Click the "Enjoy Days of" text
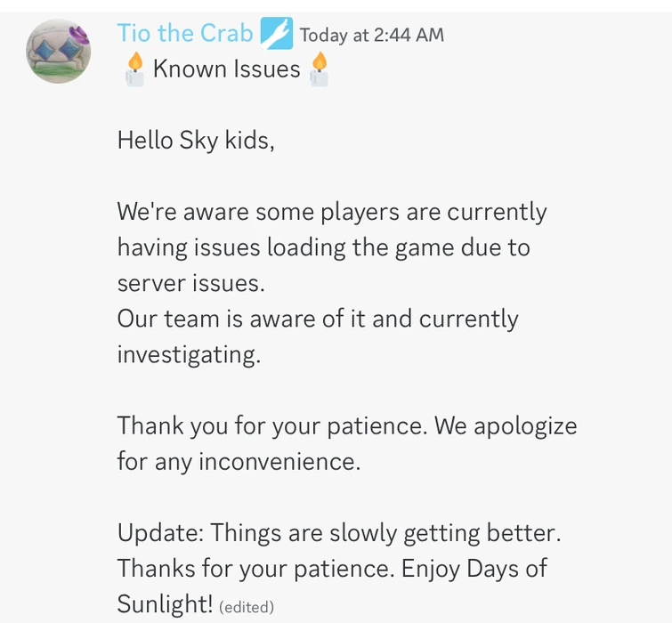The image size is (672, 623). pyautogui.click(x=474, y=569)
